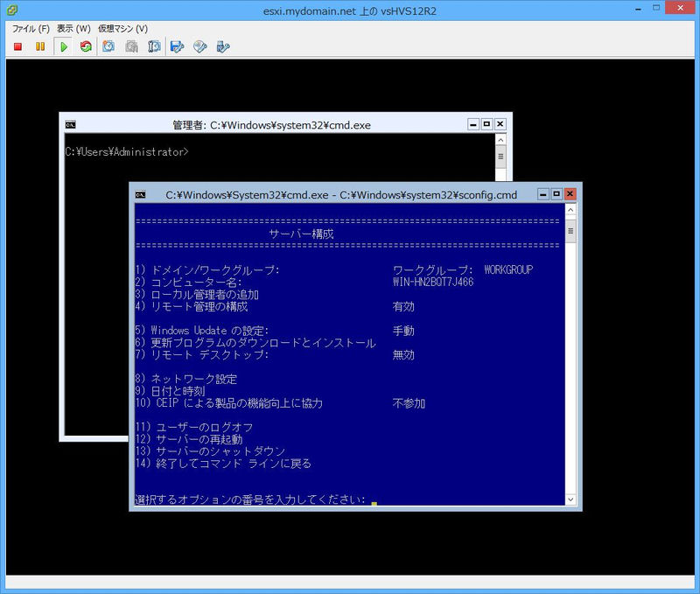
Task: Click the Take snapshot toolbar icon
Action: pos(108,46)
